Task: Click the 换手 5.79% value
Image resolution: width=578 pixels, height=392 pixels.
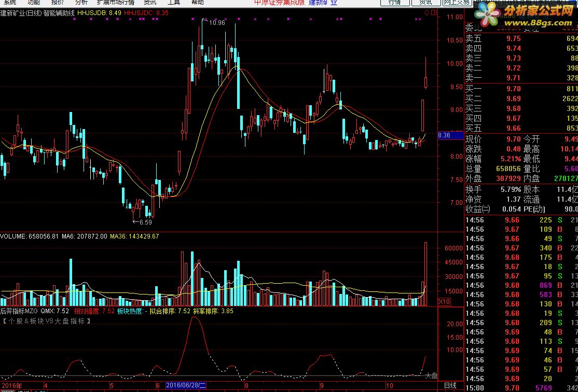Action: (x=511, y=190)
